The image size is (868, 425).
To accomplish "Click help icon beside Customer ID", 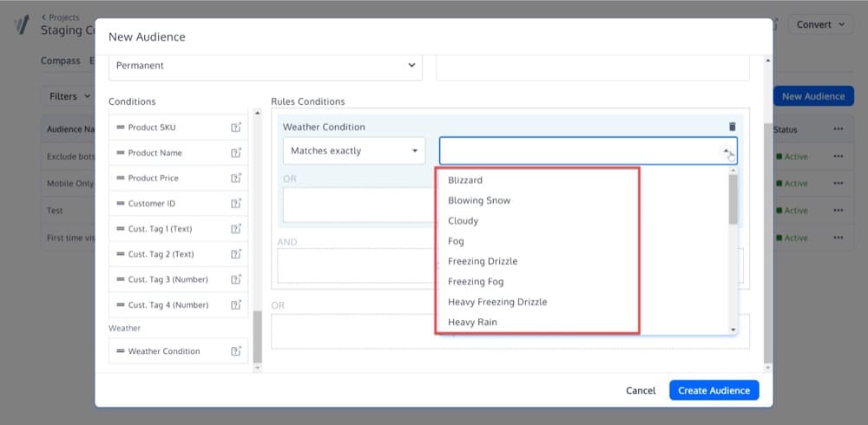I will pyautogui.click(x=235, y=204).
